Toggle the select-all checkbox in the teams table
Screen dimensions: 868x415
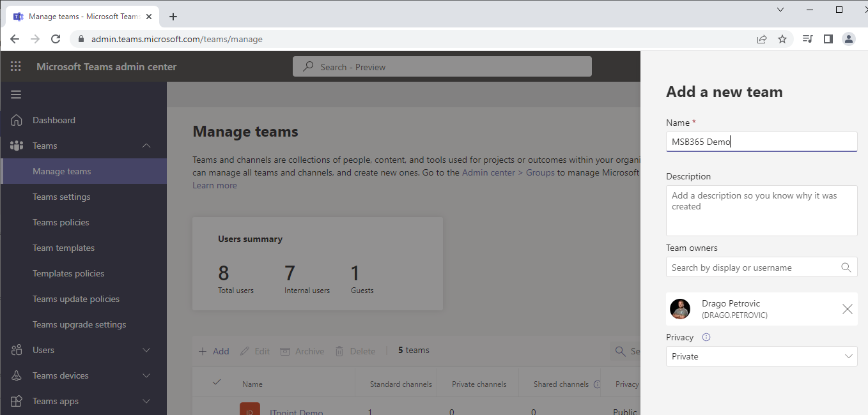217,383
